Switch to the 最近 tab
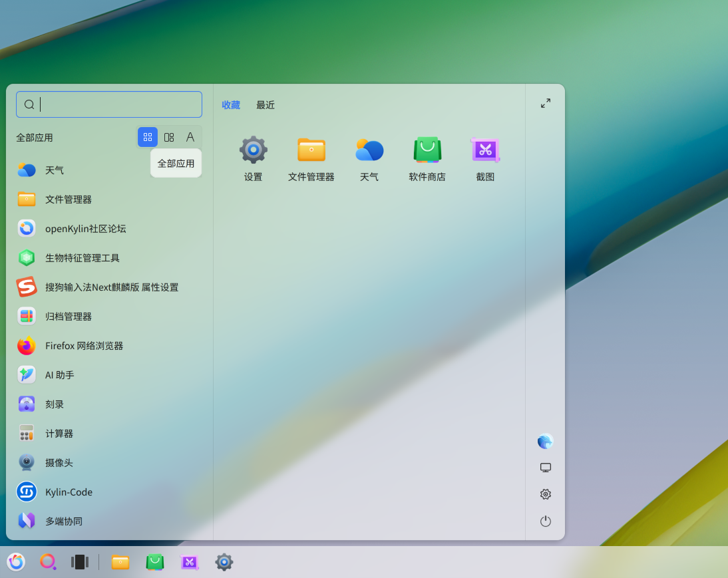Image resolution: width=728 pixels, height=578 pixels. (x=266, y=105)
